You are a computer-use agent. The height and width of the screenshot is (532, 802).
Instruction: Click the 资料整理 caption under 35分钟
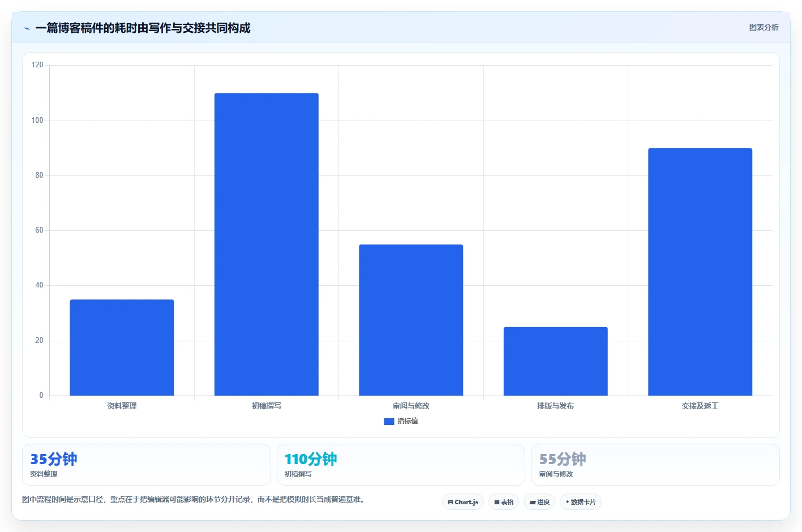click(44, 474)
